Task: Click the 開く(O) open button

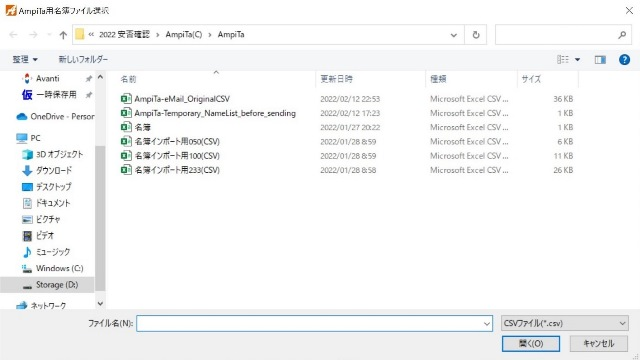Action: pos(531,343)
